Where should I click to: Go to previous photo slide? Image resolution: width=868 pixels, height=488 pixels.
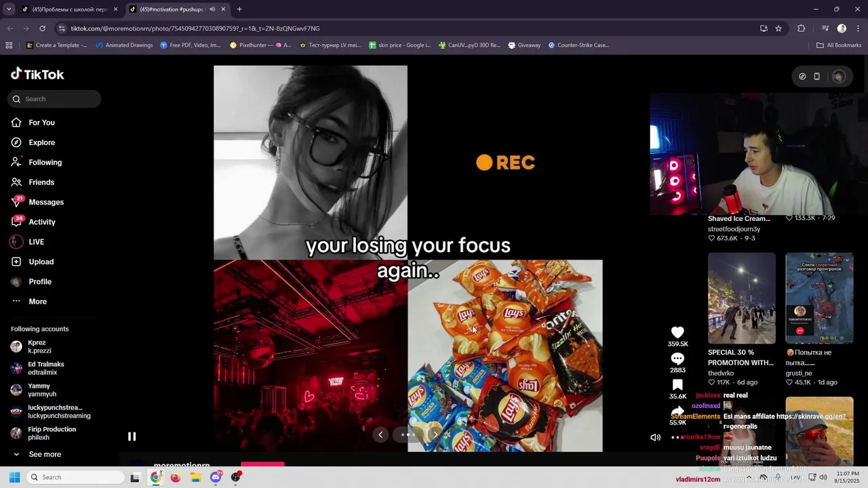(x=380, y=434)
